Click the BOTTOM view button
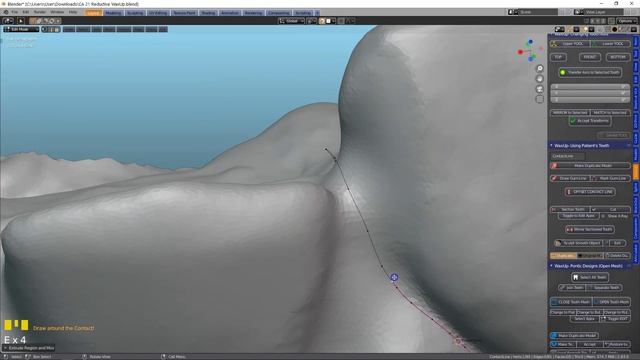Image resolution: width=640 pixels, height=360 pixels. click(x=618, y=57)
